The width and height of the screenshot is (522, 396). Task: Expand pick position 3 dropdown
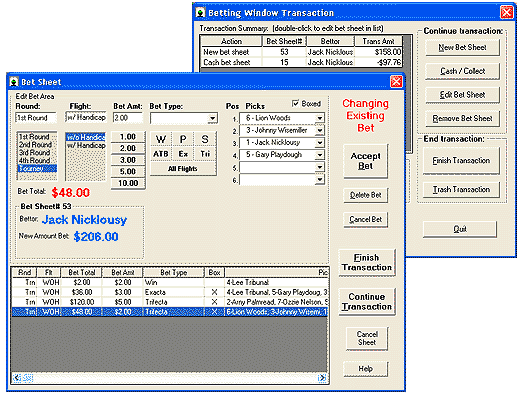(319, 143)
